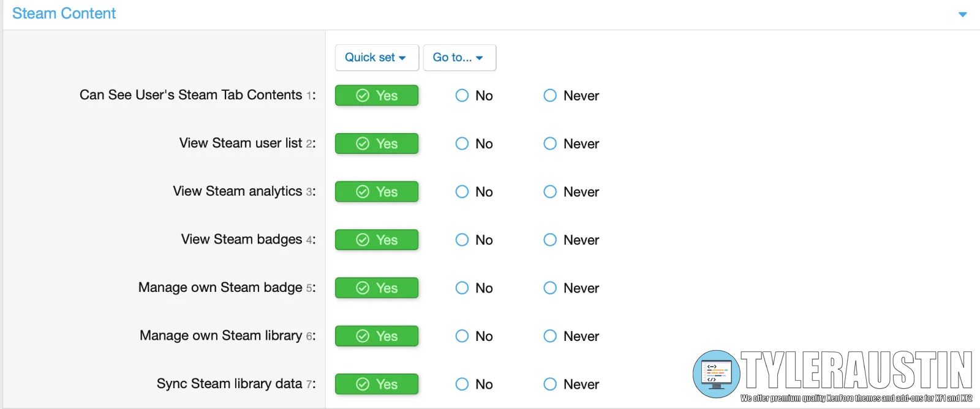Click the TylerAustin monitor logo icon
This screenshot has height=409, width=980.
click(715, 373)
